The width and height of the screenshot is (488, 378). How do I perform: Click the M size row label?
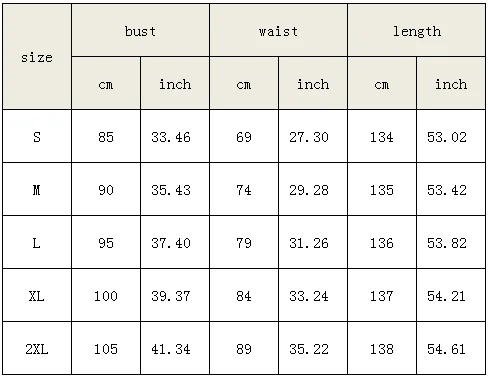click(x=37, y=189)
